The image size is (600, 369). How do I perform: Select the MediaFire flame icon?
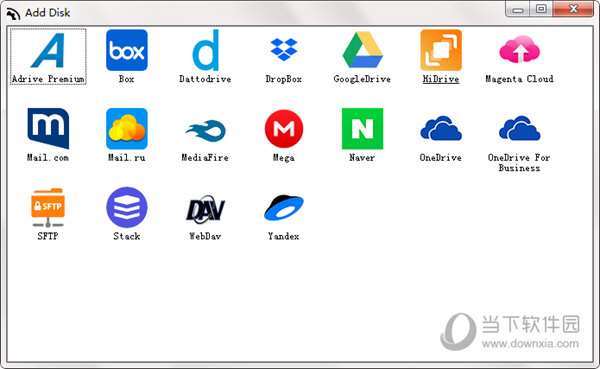205,131
